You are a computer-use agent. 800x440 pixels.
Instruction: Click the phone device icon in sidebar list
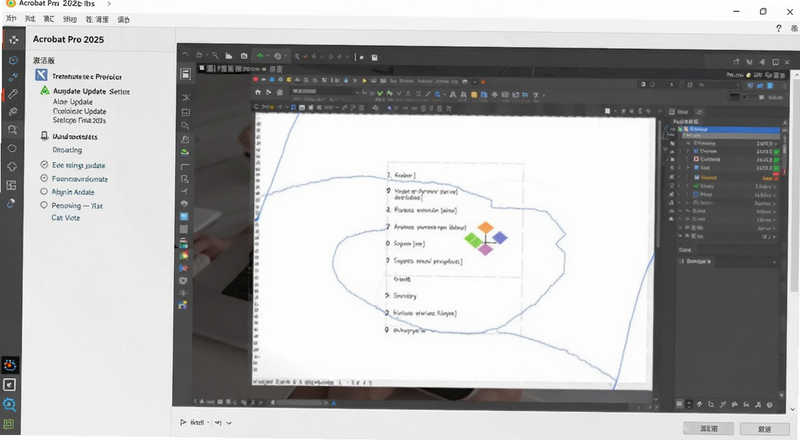(44, 136)
